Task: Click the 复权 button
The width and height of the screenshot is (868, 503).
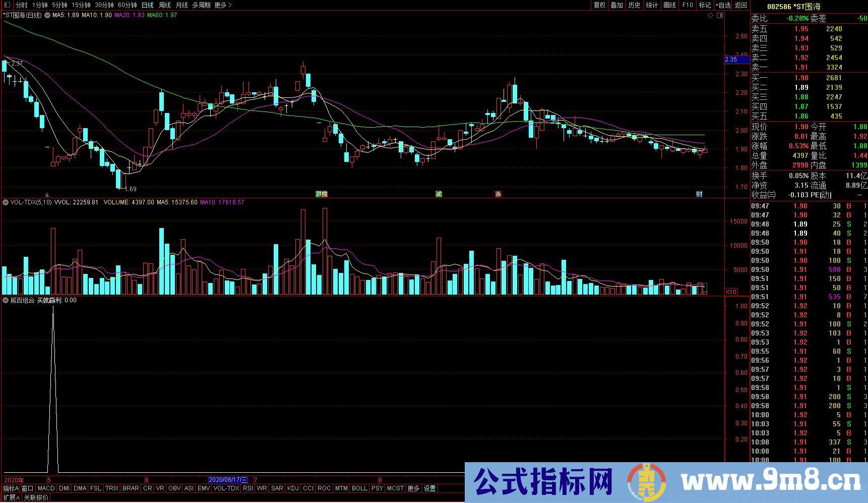Action: [x=599, y=5]
